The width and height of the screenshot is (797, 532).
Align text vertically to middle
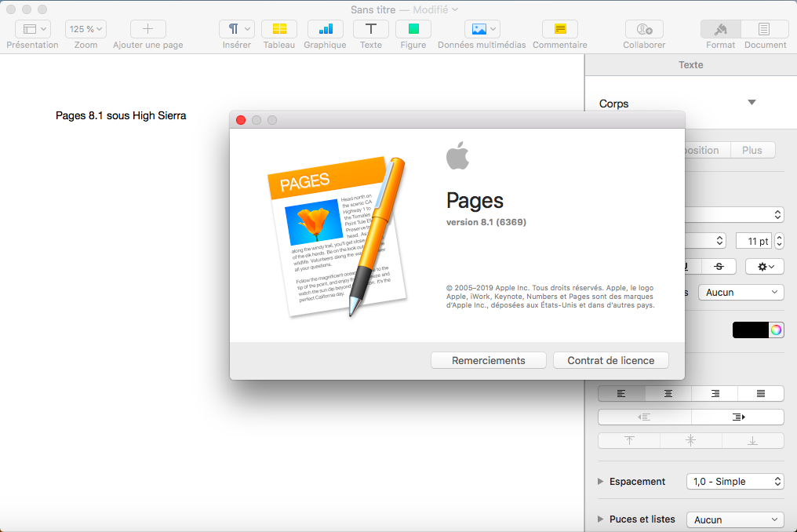pos(691,440)
